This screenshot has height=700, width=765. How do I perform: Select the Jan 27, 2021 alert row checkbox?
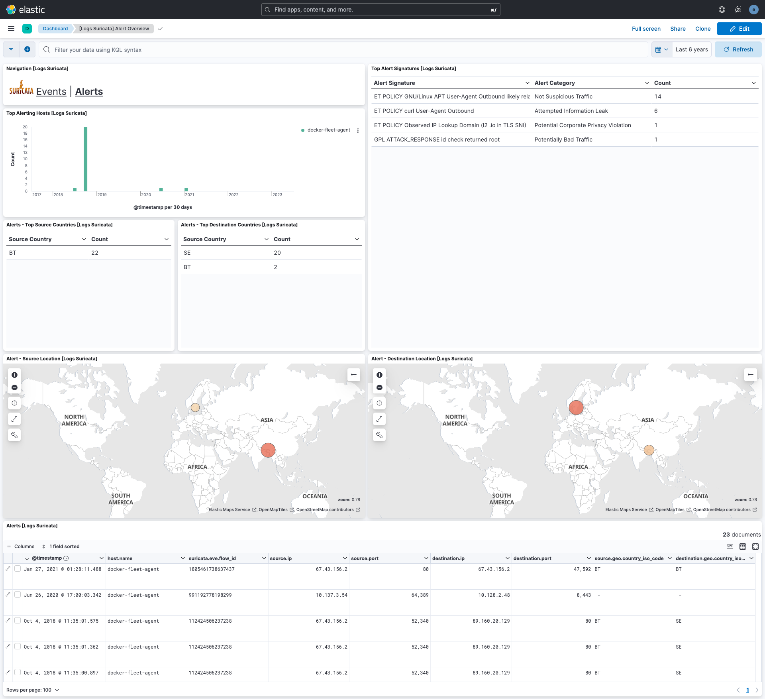click(18, 569)
